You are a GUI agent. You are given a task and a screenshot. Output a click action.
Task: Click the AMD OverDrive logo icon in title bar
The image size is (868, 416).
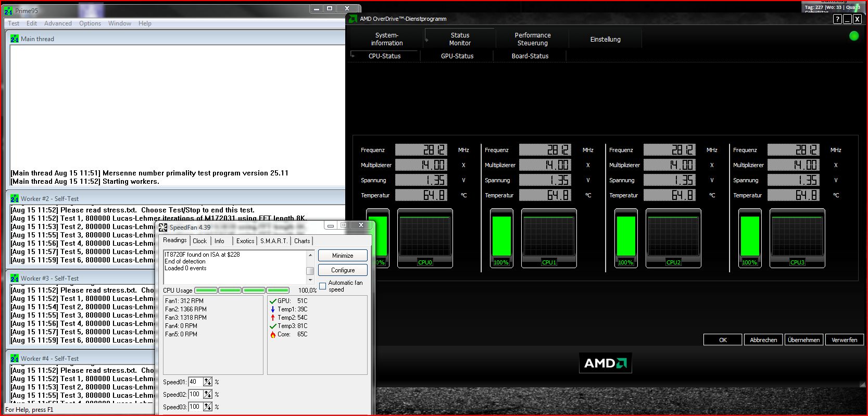coord(353,19)
